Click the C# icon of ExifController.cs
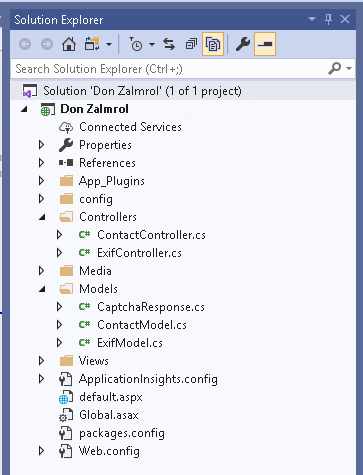Viewport: 363px width, 475px height. coord(84,253)
